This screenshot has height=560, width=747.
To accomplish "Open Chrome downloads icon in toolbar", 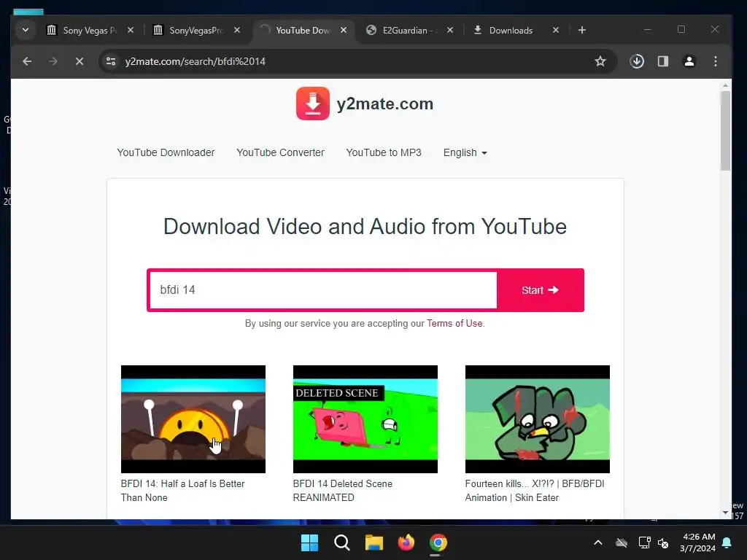I will [x=637, y=61].
